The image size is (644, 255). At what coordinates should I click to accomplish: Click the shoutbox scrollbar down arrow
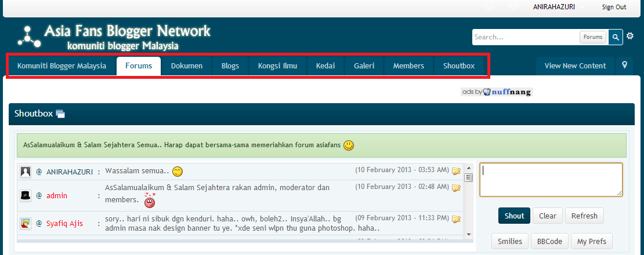(x=469, y=235)
